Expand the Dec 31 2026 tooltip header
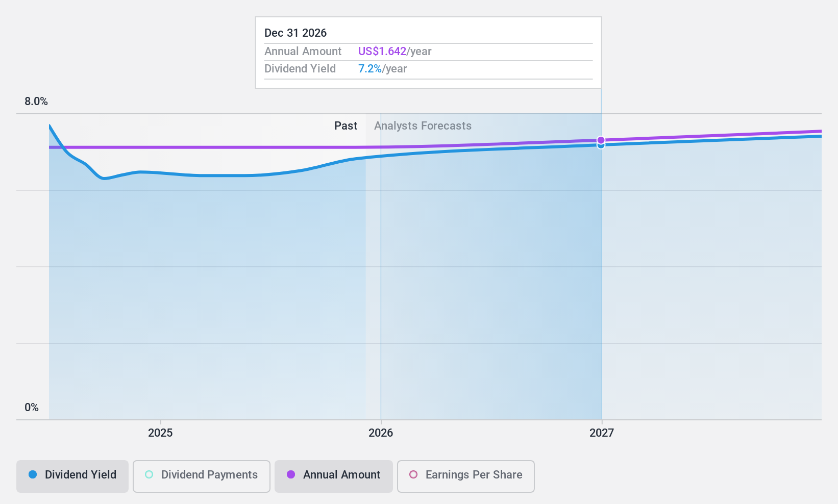 [295, 33]
